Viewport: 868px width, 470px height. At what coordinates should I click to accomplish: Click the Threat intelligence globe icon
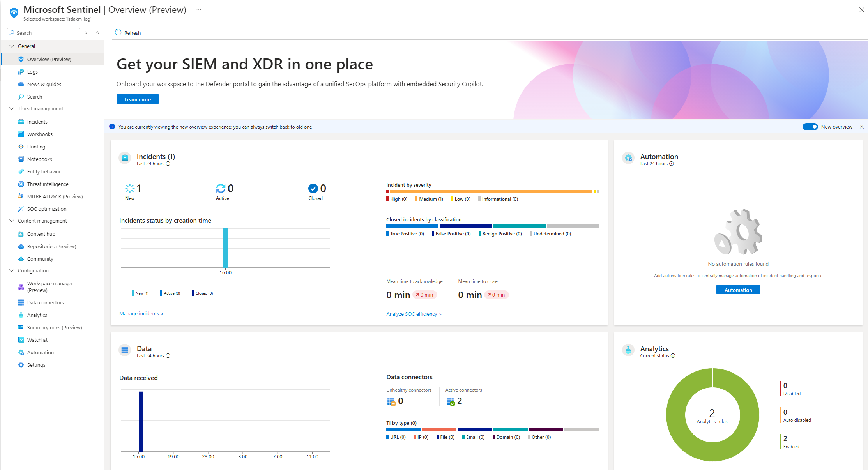[21, 184]
